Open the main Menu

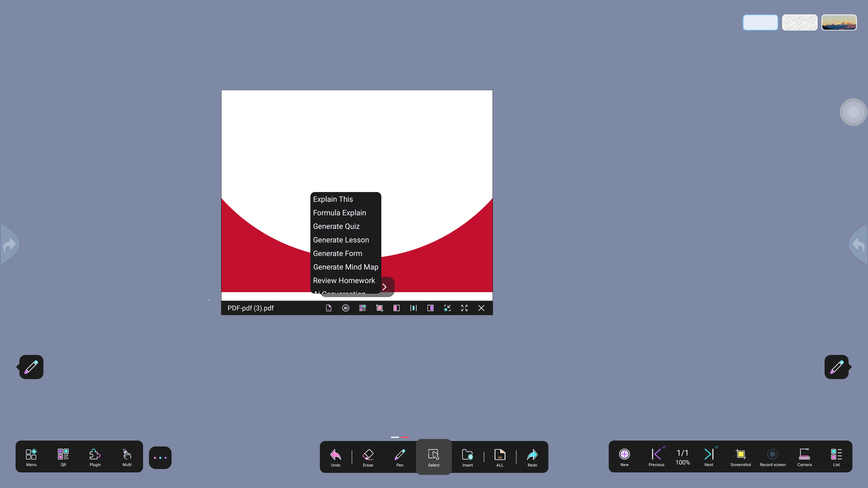(31, 457)
